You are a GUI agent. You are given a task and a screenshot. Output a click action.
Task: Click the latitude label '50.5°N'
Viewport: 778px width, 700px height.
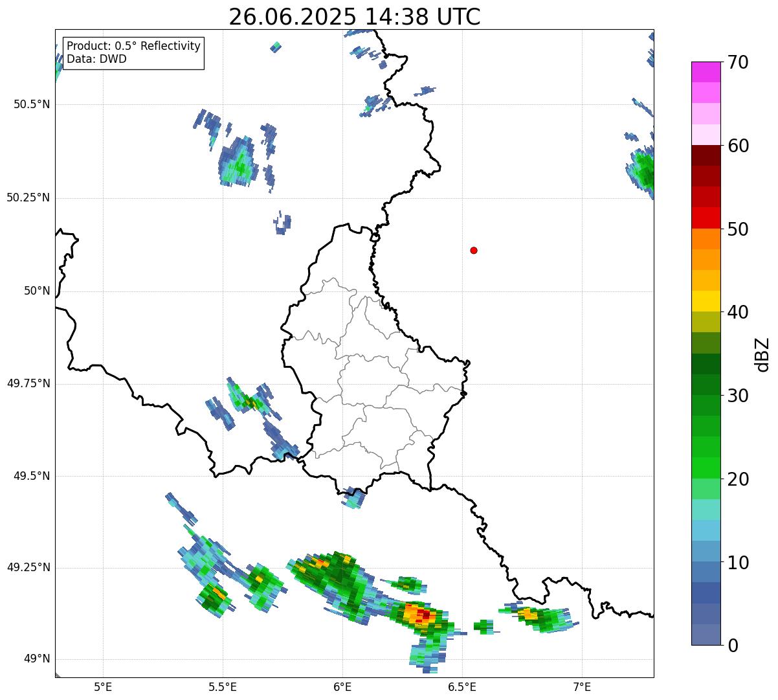point(32,105)
